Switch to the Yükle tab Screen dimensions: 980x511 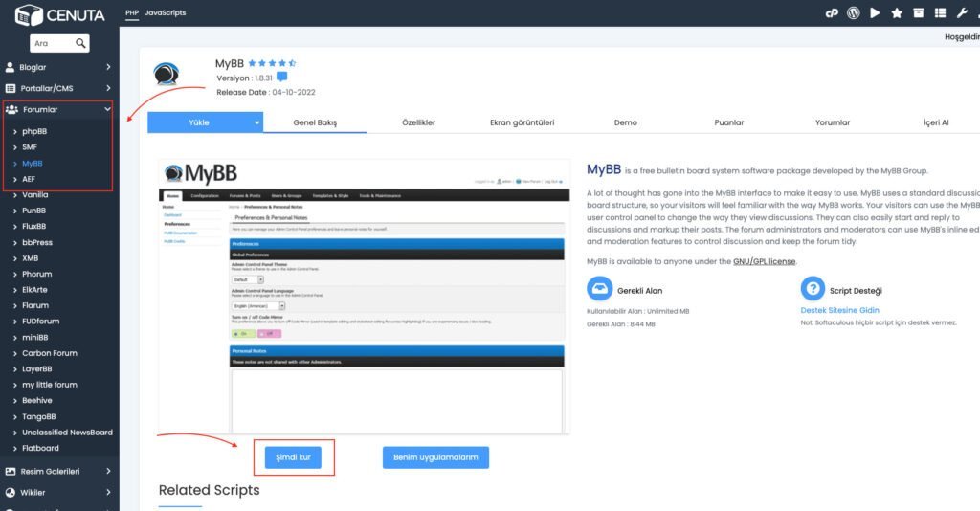coord(199,122)
